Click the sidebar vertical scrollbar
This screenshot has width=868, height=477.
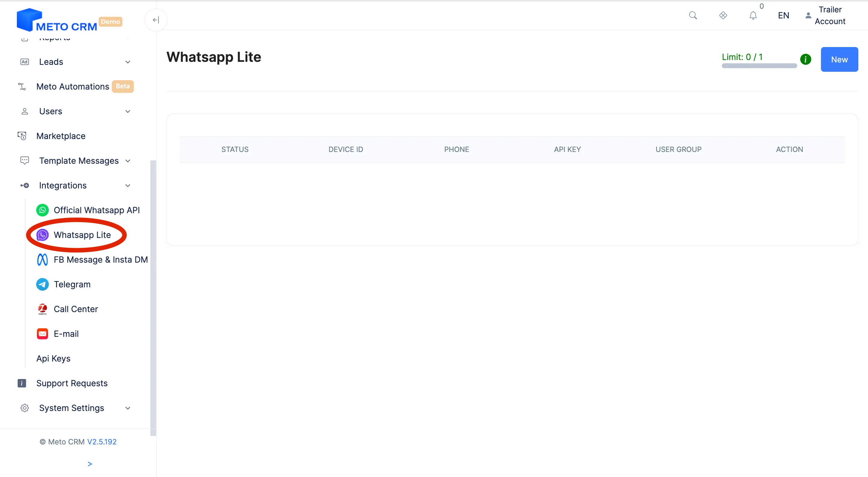point(153,298)
